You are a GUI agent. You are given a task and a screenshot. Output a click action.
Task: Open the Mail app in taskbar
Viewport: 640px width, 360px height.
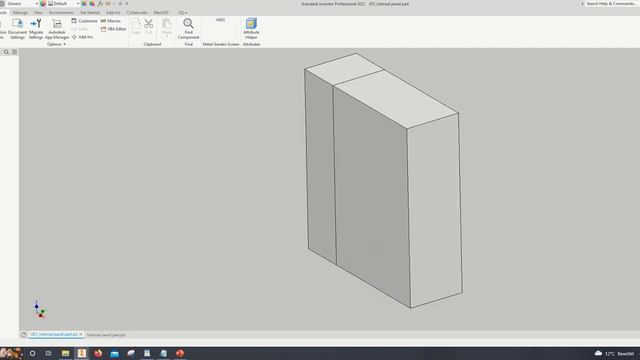(x=115, y=353)
